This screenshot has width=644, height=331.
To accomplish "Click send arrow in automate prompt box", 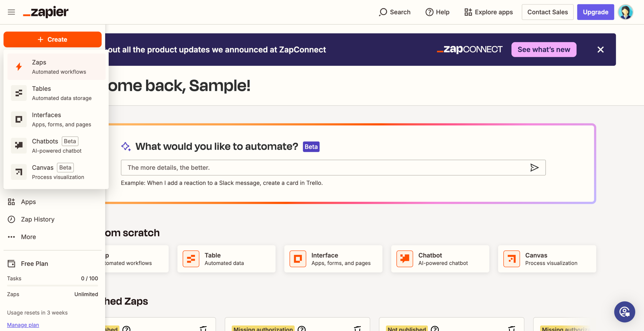I will 534,168.
